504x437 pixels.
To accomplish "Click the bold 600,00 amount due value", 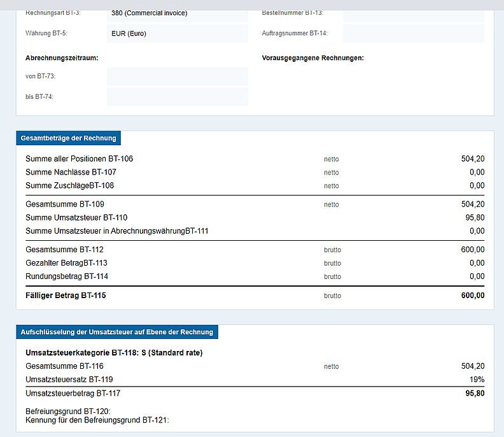I will [x=472, y=296].
